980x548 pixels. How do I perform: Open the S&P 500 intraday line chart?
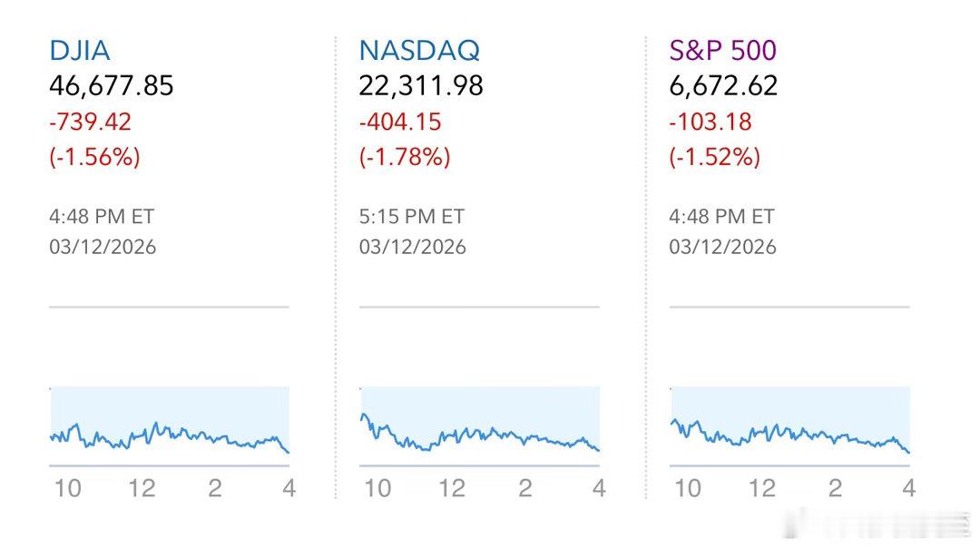tap(789, 426)
